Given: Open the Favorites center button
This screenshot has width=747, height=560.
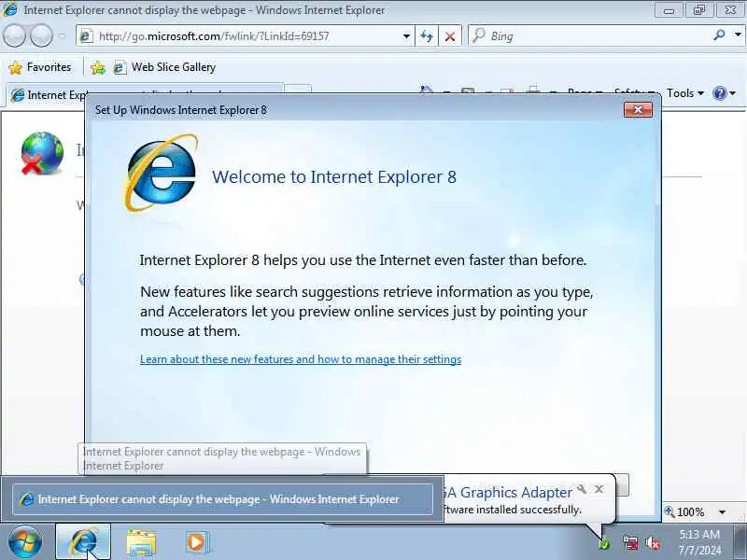Looking at the screenshot, I should tap(40, 67).
